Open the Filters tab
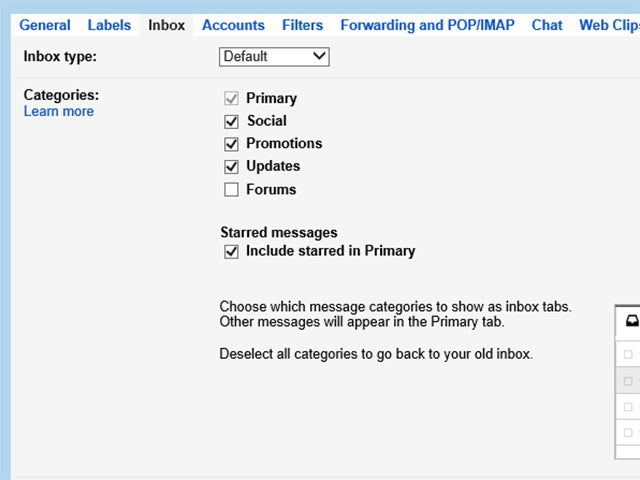The image size is (640, 480). tap(302, 25)
